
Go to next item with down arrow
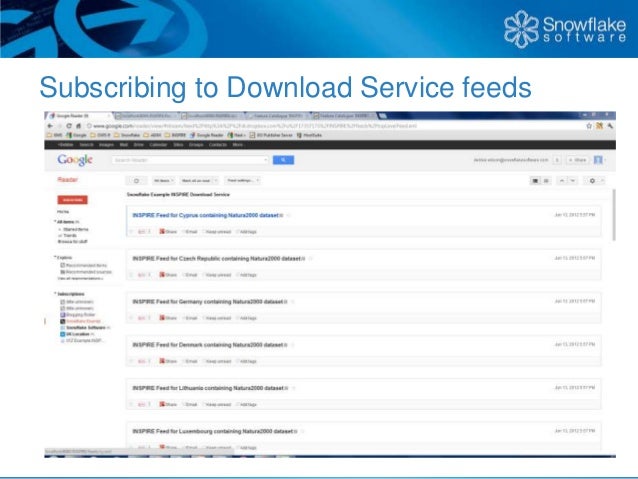click(573, 181)
